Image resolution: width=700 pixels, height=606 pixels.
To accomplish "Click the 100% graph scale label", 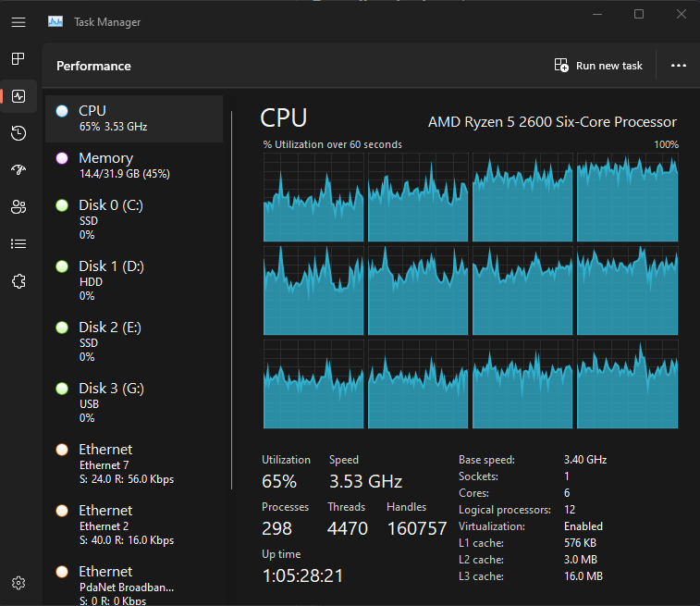I will click(666, 144).
